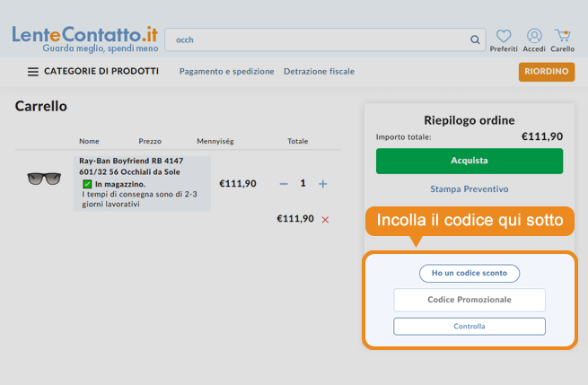The height and width of the screenshot is (385, 588).
Task: Click the Ray-Ban sunglasses thumbnail
Action: point(43,179)
